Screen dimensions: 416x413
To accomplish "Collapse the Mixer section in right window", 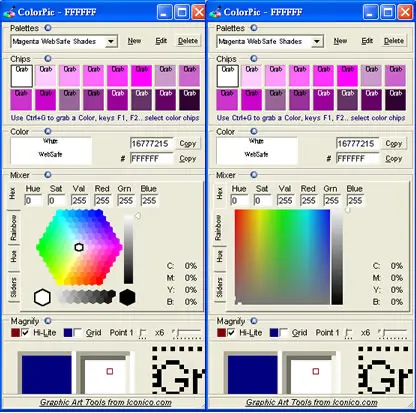I will point(254,175).
